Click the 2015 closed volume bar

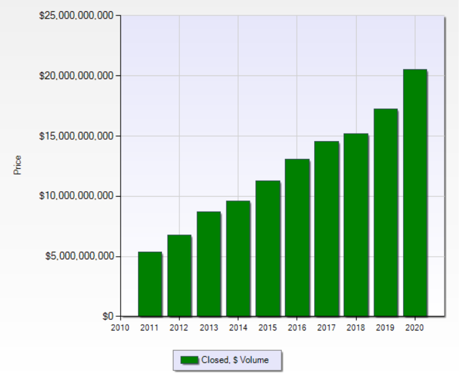[268, 249]
